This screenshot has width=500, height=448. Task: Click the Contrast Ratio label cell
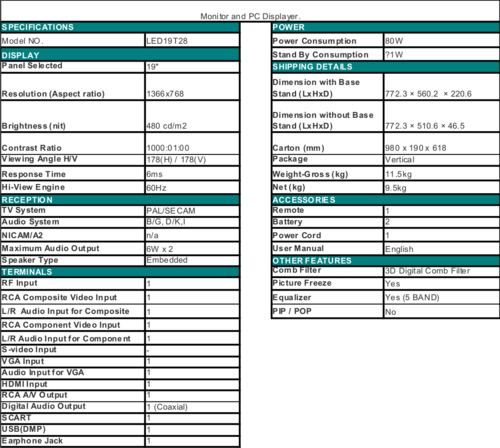73,143
